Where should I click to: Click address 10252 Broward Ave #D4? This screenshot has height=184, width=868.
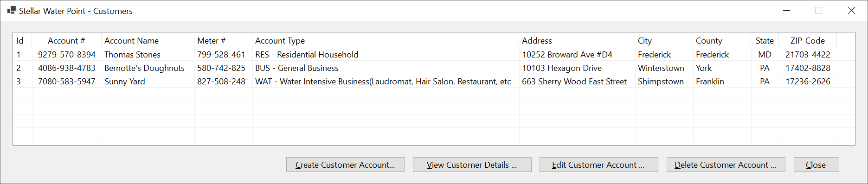567,55
